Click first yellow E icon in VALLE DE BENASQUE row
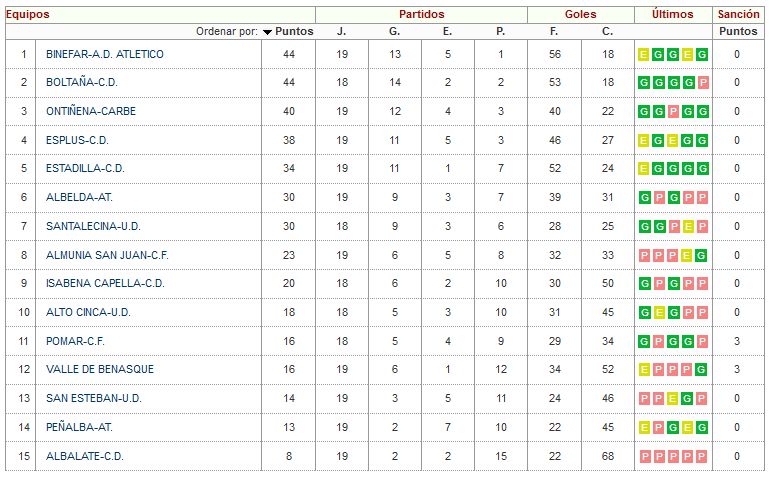 pos(644,369)
